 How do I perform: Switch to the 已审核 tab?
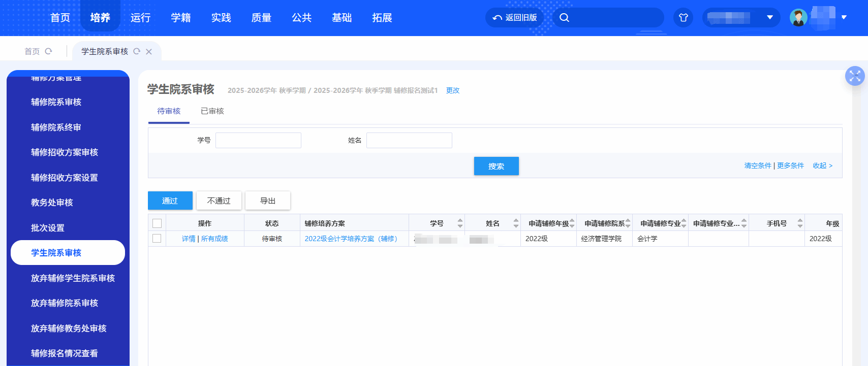click(x=212, y=111)
